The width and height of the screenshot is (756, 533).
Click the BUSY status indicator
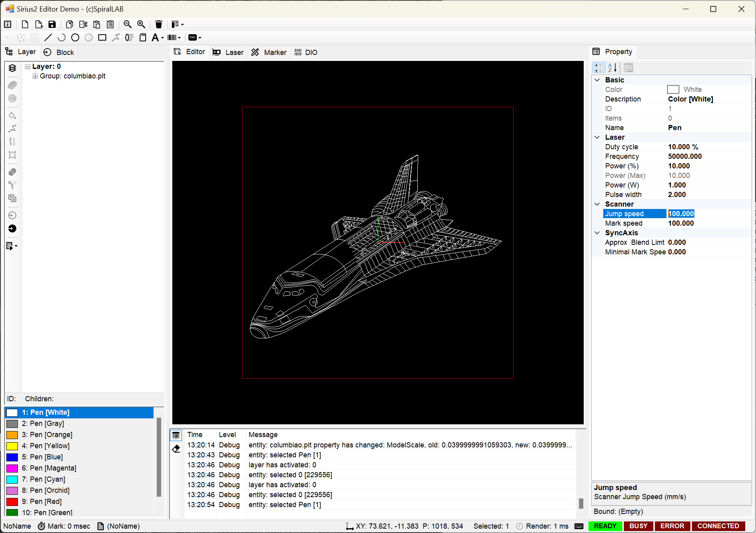[638, 526]
